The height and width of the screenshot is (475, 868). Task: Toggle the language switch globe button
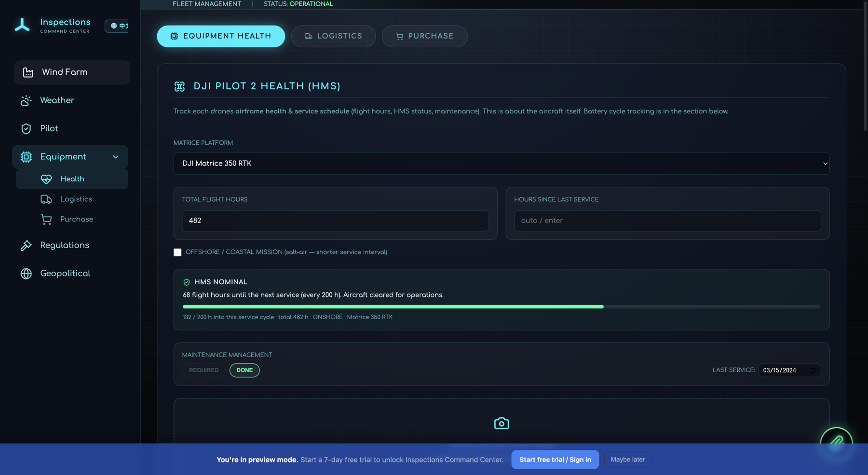[117, 26]
